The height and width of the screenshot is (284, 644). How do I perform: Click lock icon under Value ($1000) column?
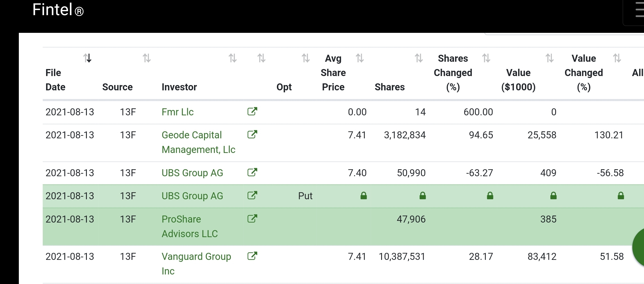pos(553,196)
